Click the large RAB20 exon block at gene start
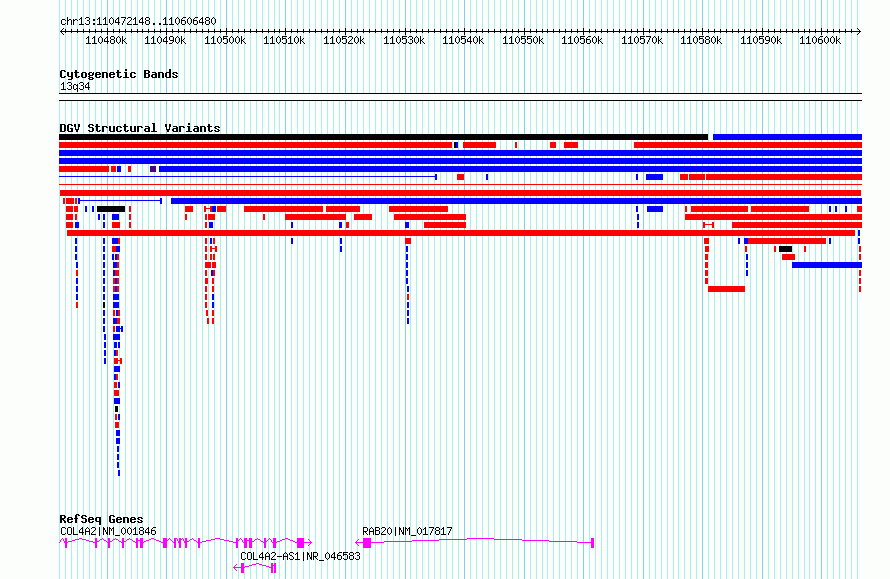Image resolution: width=890 pixels, height=579 pixels. (x=367, y=543)
